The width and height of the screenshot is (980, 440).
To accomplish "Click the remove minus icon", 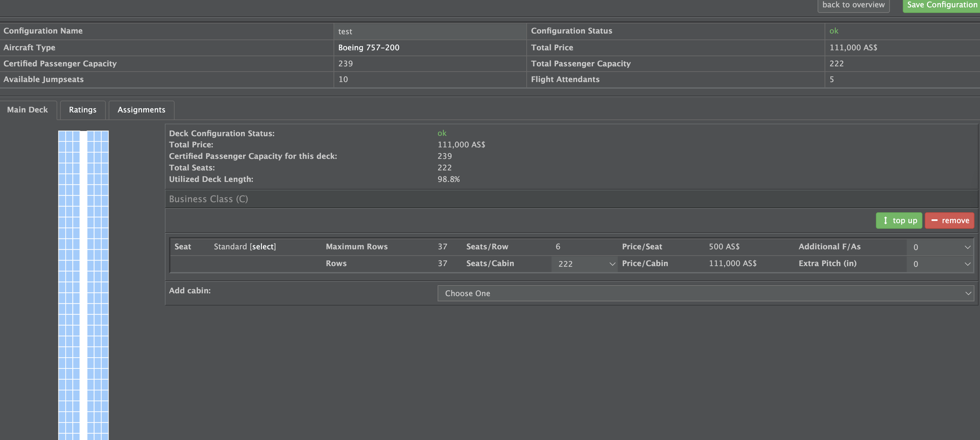I will coord(934,221).
